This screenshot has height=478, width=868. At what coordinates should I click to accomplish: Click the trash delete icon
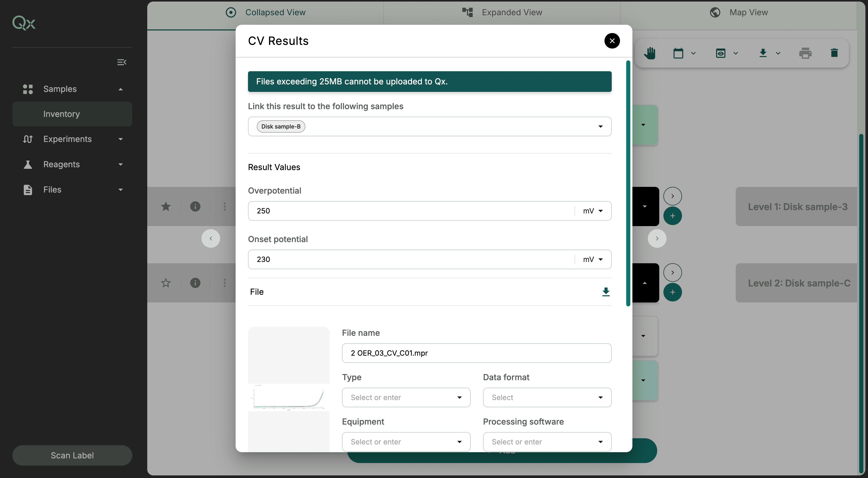(x=834, y=53)
